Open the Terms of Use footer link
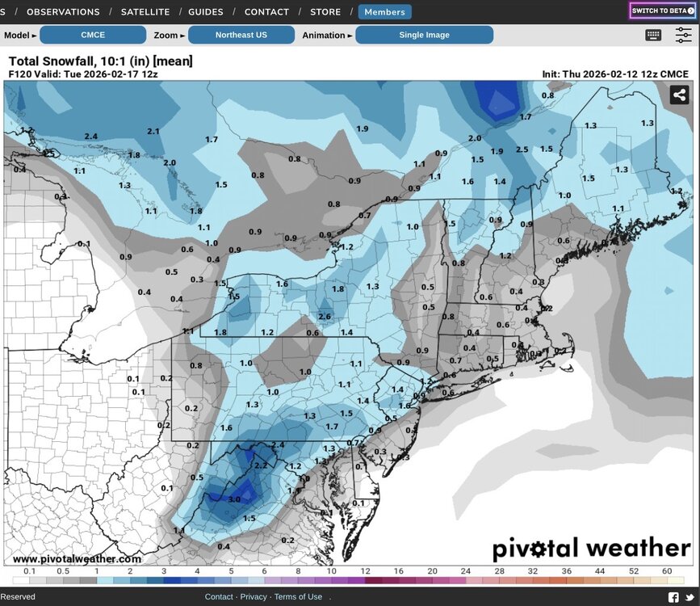This screenshot has width=700, height=606. tap(298, 597)
